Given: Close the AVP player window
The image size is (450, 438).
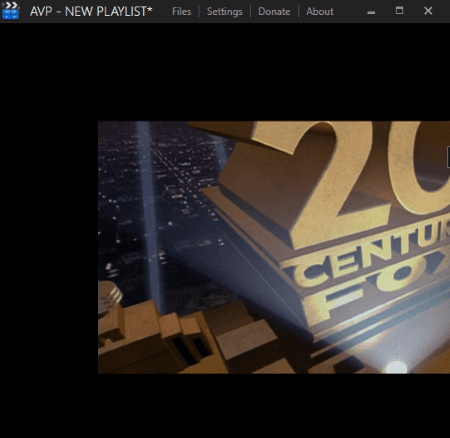Looking at the screenshot, I should (x=428, y=11).
